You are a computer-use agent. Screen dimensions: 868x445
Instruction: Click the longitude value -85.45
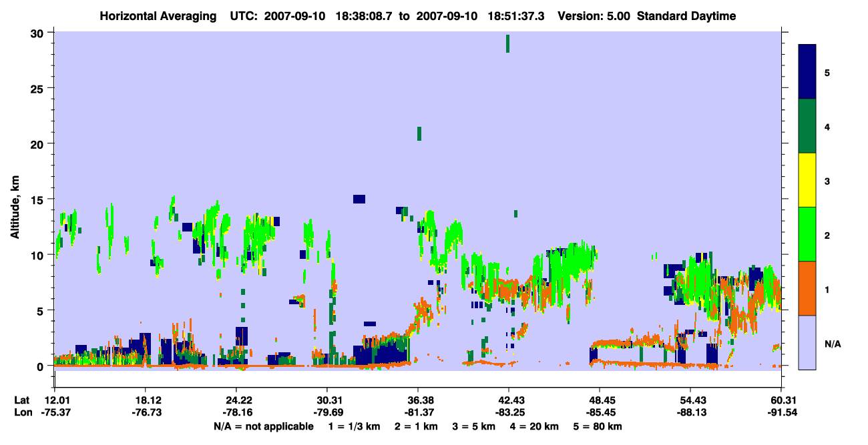[599, 412]
